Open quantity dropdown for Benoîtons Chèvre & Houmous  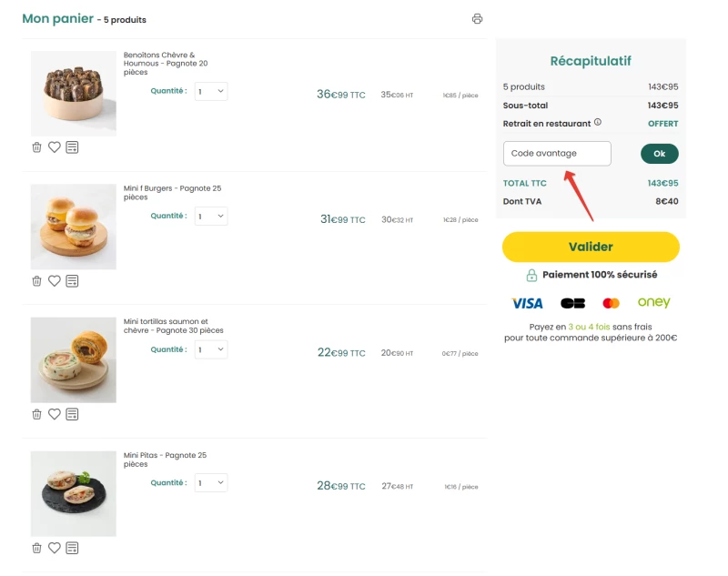pyautogui.click(x=211, y=91)
